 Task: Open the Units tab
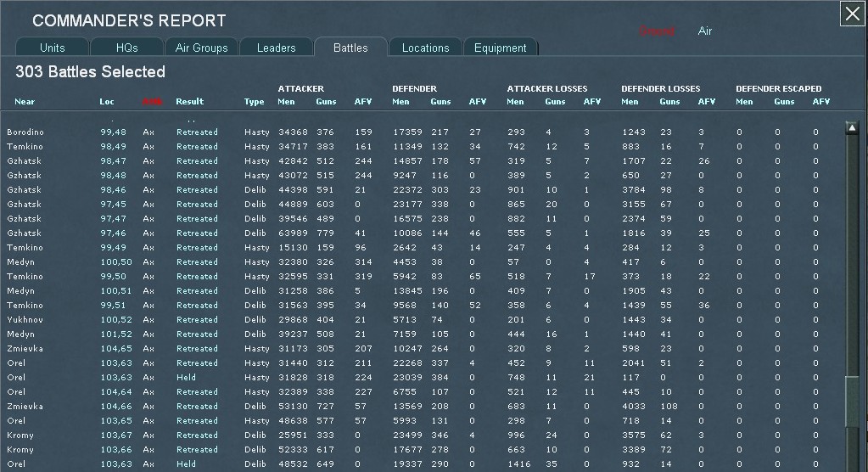[x=52, y=48]
